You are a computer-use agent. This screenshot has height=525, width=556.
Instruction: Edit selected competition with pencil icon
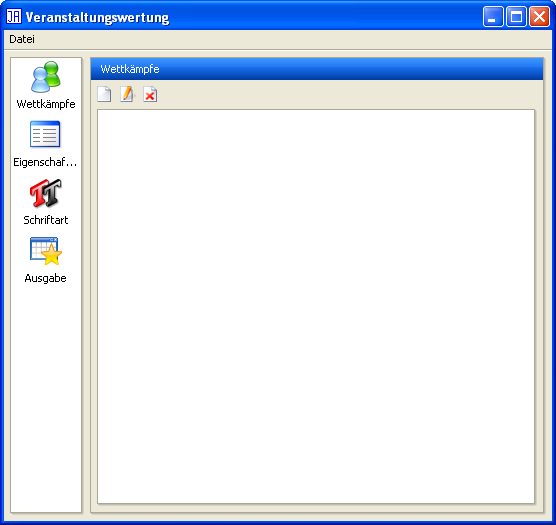tap(127, 94)
